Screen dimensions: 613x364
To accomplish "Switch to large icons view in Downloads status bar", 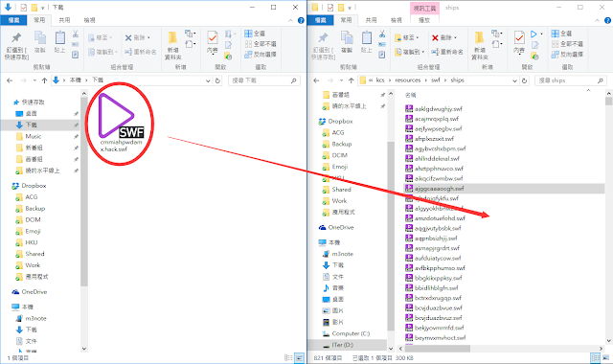I will [299, 357].
